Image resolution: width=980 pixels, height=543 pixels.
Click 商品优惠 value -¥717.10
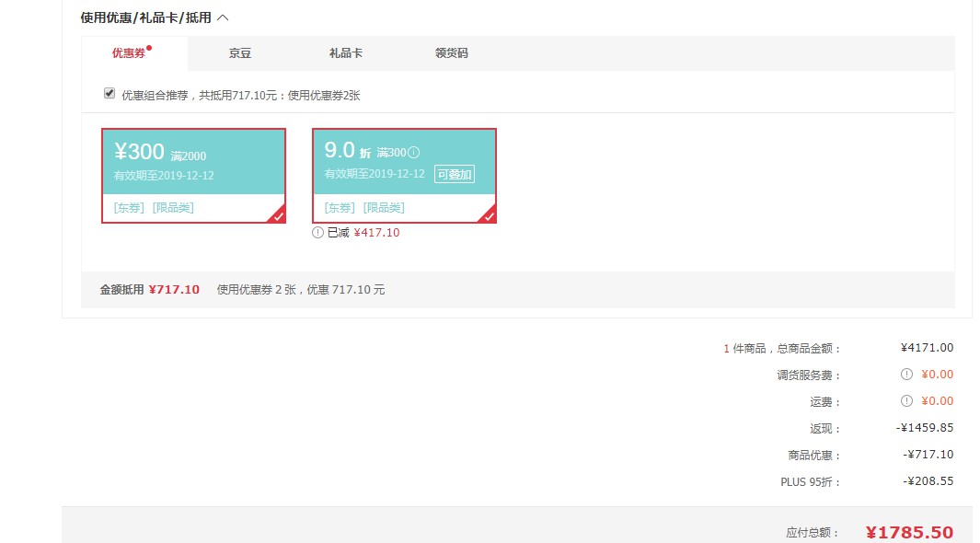coord(928,455)
